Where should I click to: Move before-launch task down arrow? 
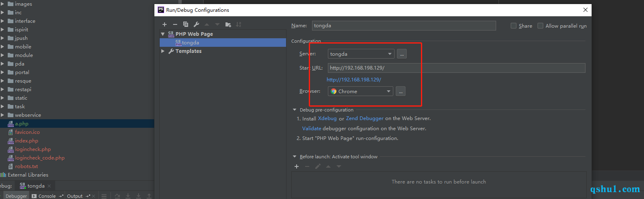[x=339, y=166]
